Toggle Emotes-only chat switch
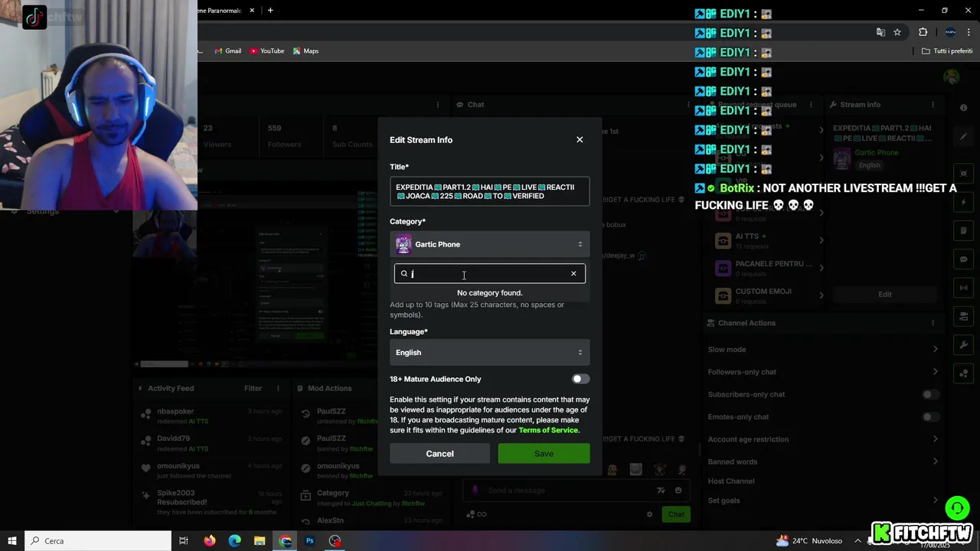980x551 pixels. 929,416
